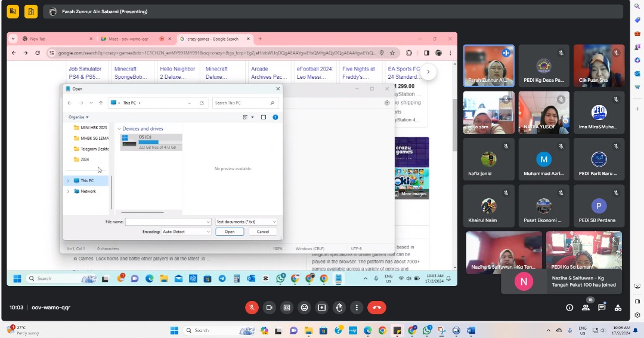Open the chat with everyone icon
644x338 pixels.
coord(602,308)
